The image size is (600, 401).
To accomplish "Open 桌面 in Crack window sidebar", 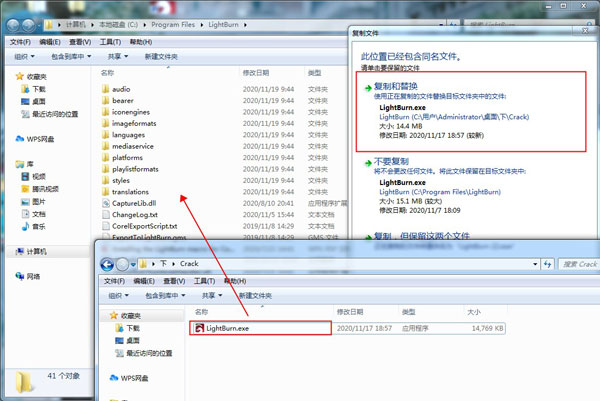I will click(133, 341).
